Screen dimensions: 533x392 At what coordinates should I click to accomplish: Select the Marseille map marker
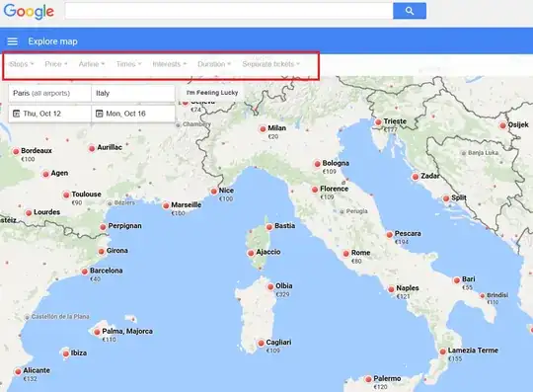point(166,205)
